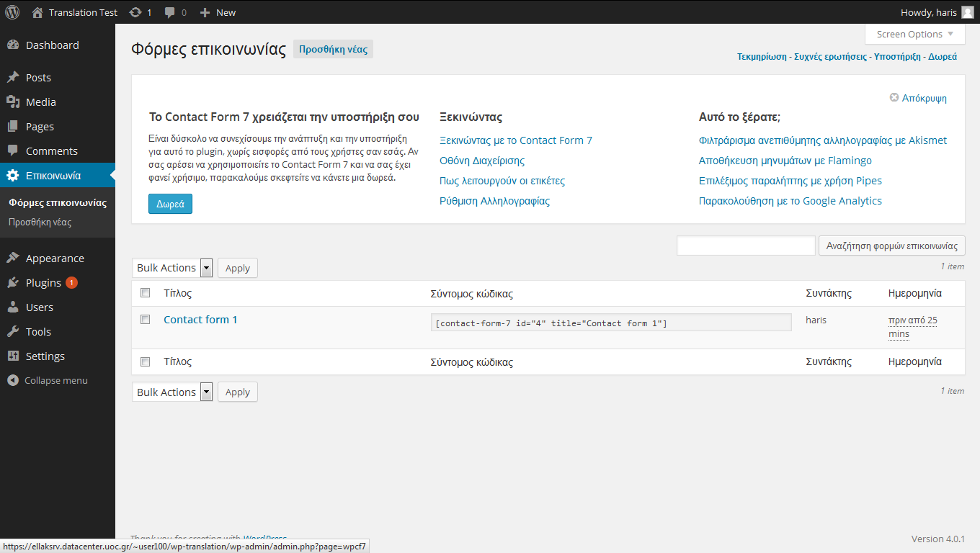Open the Δωρεά link at top right
980x553 pixels.
[943, 56]
